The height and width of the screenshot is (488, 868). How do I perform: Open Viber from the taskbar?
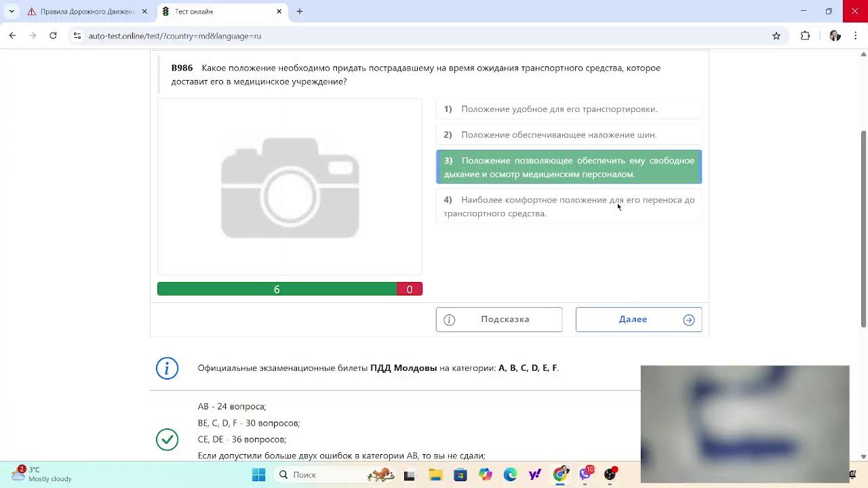click(585, 474)
